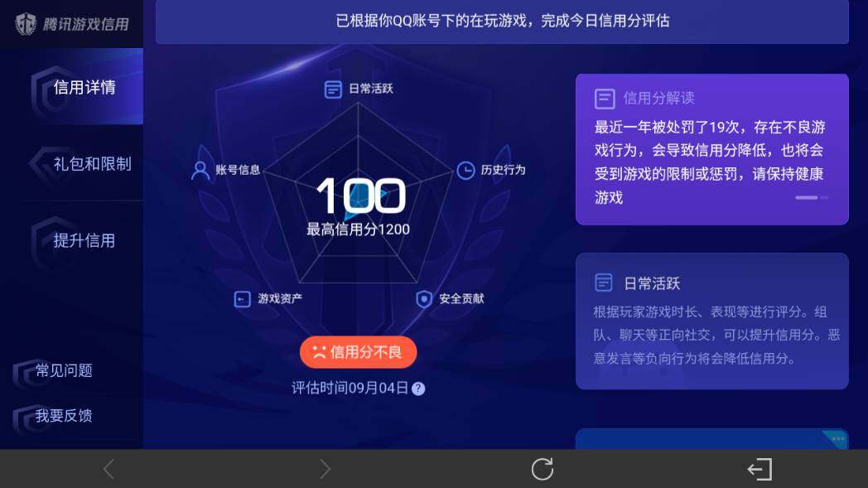This screenshot has width=868, height=488.
Task: Click the credit score 100 number
Action: tap(360, 196)
